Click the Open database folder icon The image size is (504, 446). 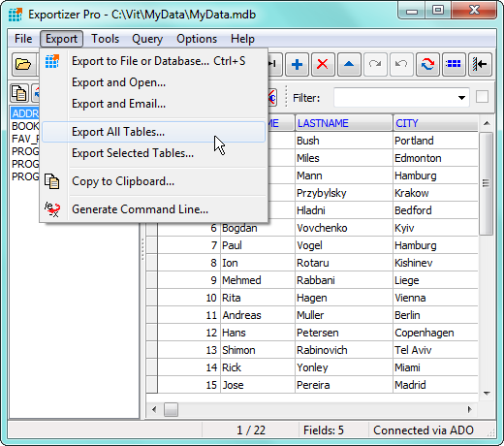(x=23, y=64)
